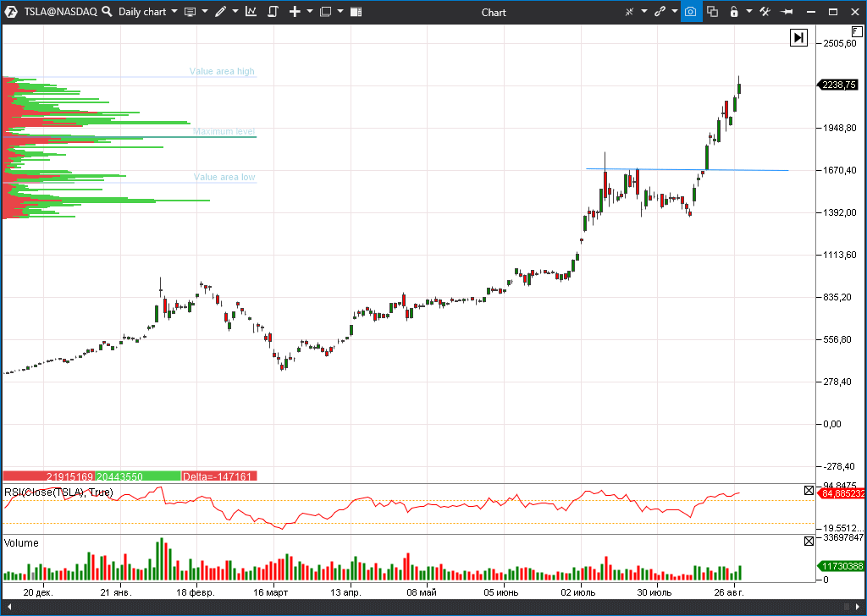Open the dropdown arrow beside pencil tool

235,12
